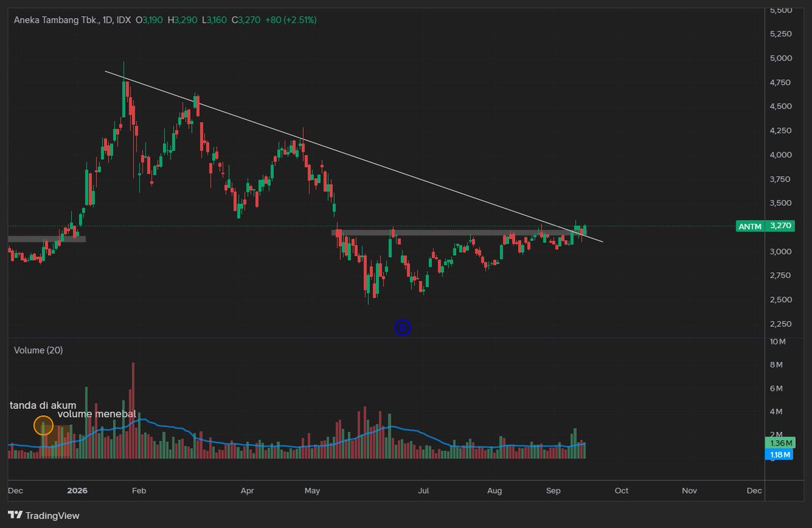The width and height of the screenshot is (812, 528).
Task: Click the Aneka Tambang Tbk. symbol title
Action: pos(73,20)
